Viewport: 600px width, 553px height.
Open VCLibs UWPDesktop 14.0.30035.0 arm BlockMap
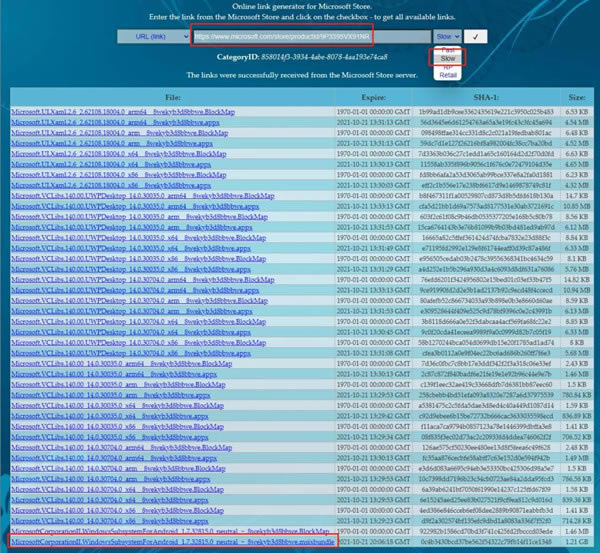(x=139, y=217)
